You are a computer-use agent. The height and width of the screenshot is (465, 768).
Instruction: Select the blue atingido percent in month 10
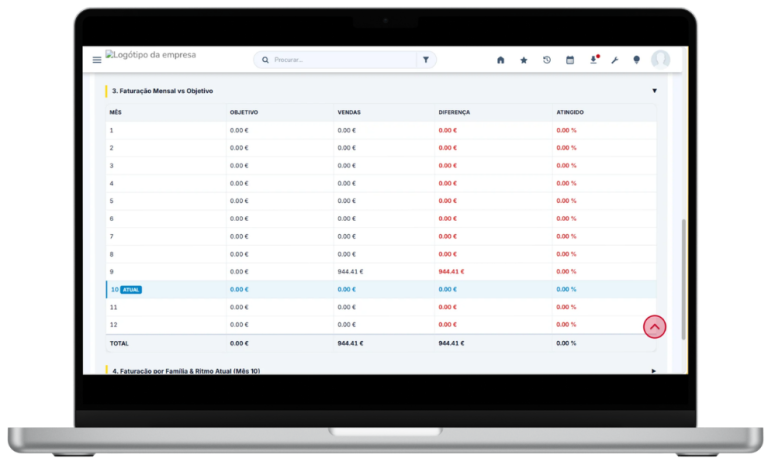pos(566,290)
